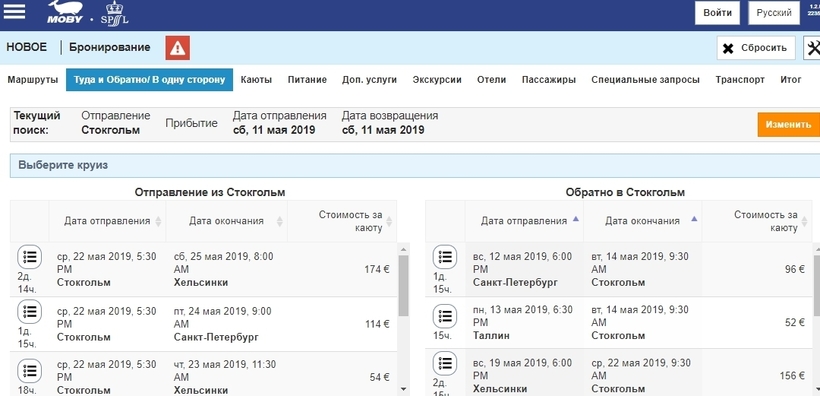The image size is (820, 396).
Task: Open the Русский language selector
Action: click(x=774, y=13)
